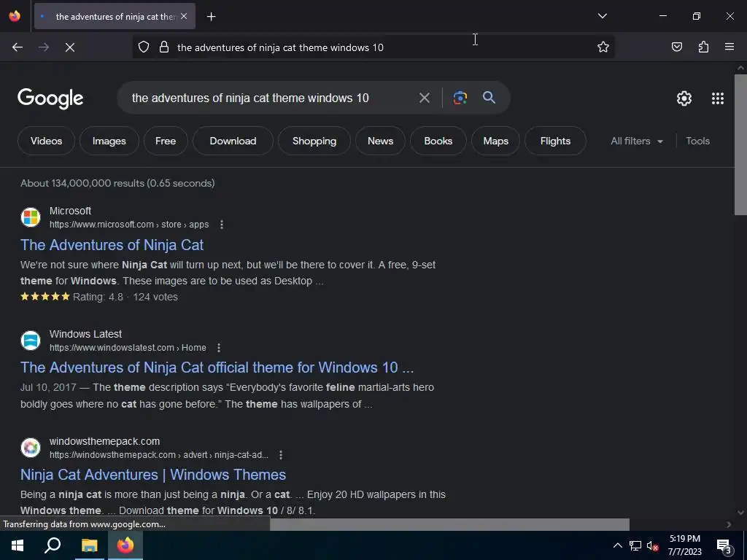Open the Windows Start menu
This screenshot has height=560, width=747.
click(x=18, y=545)
